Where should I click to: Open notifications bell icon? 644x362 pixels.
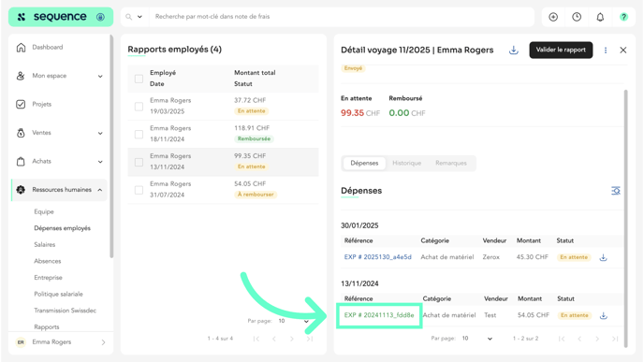[600, 17]
